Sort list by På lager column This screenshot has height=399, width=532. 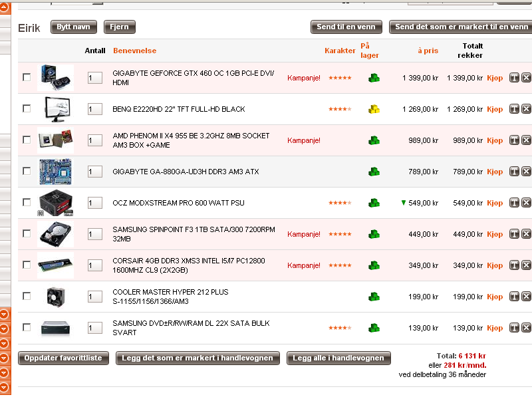[x=370, y=51]
